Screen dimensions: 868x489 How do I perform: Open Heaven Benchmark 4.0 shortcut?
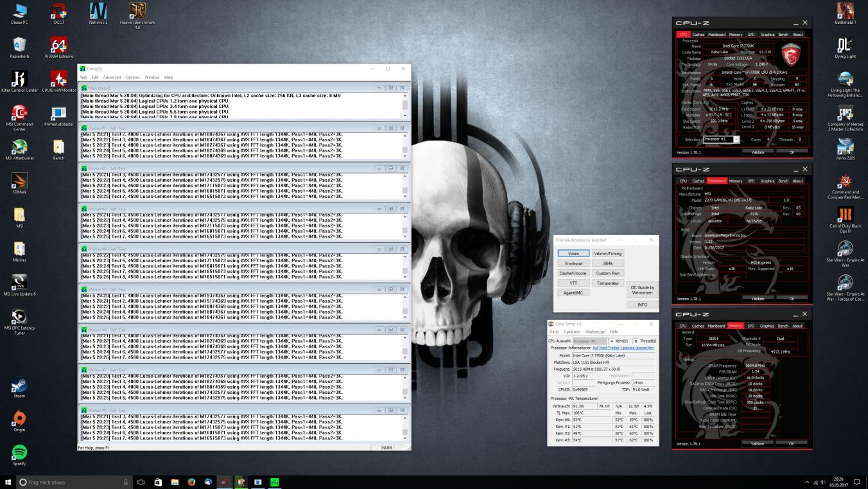pos(137,12)
